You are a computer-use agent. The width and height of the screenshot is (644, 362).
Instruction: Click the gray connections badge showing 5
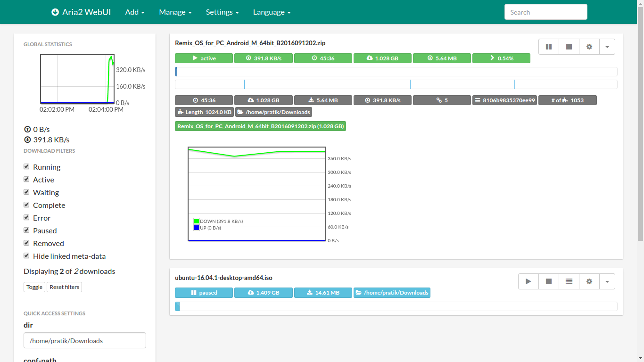[442, 100]
